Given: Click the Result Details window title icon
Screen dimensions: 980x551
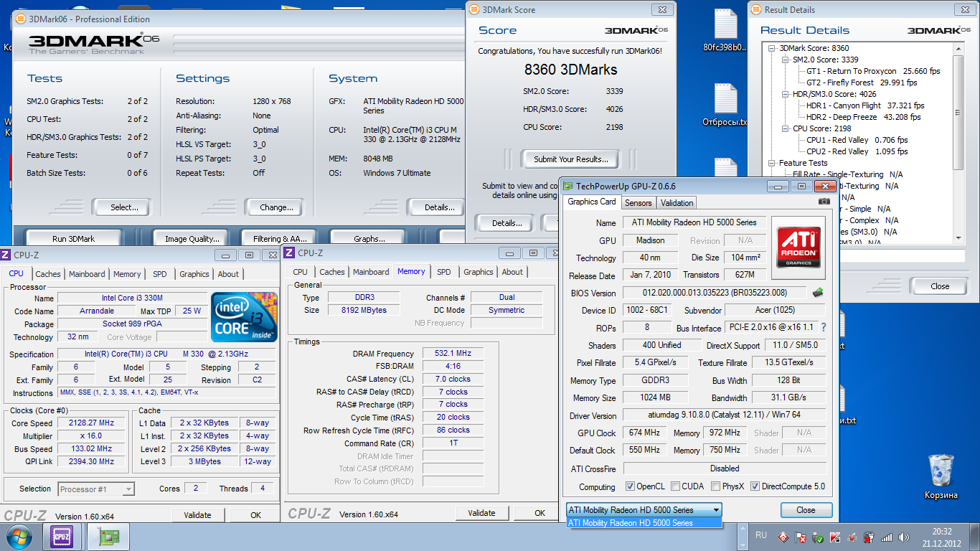Looking at the screenshot, I should [x=758, y=10].
